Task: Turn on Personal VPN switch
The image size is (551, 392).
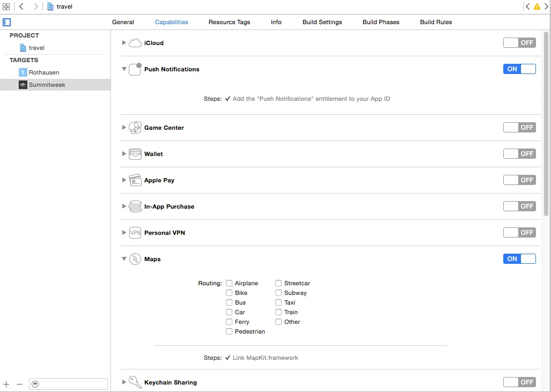Action: coord(519,233)
